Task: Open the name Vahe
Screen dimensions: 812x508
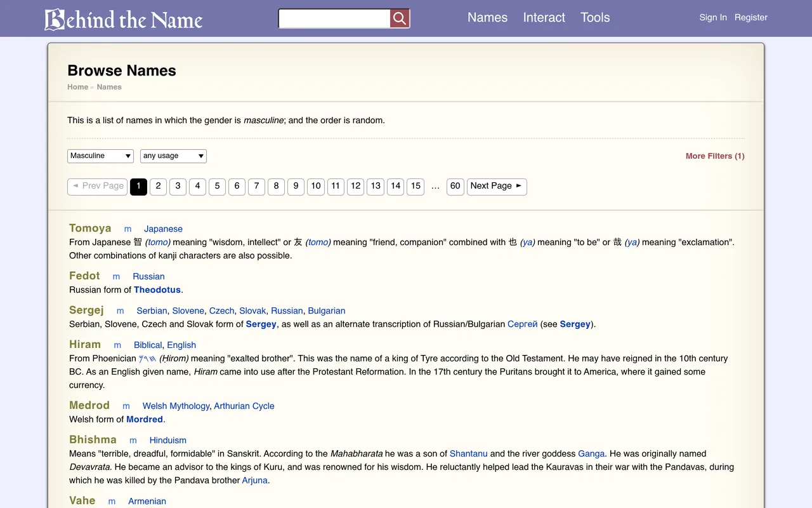Action: pyautogui.click(x=82, y=501)
